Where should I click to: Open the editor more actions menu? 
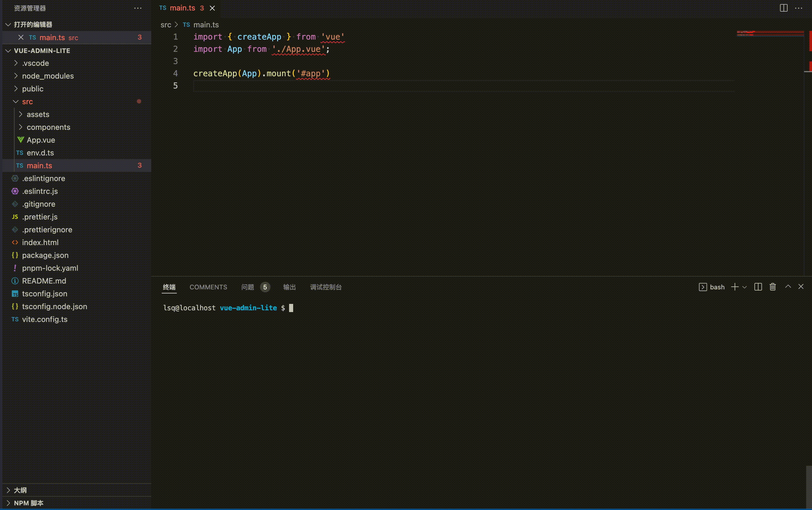tap(799, 8)
